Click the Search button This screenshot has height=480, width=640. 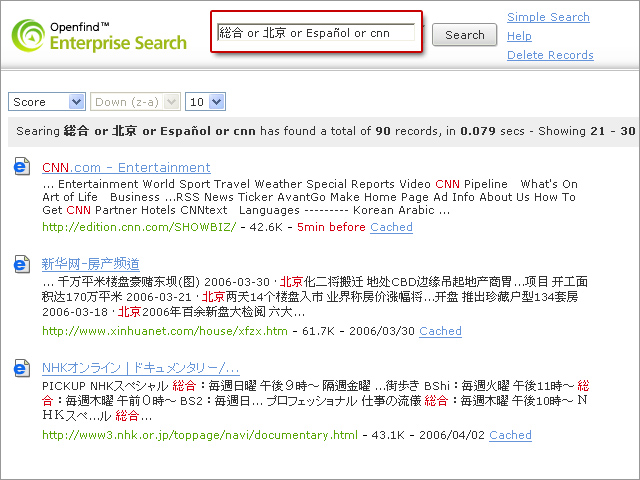tap(464, 35)
